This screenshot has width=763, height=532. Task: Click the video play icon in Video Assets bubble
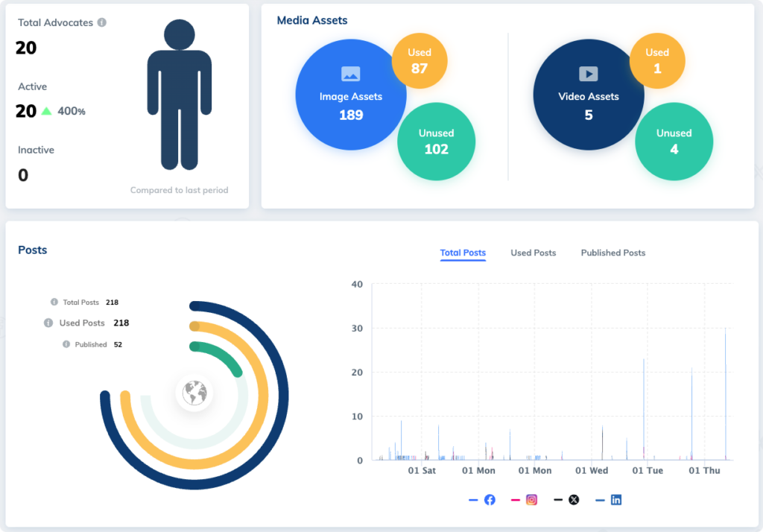588,74
